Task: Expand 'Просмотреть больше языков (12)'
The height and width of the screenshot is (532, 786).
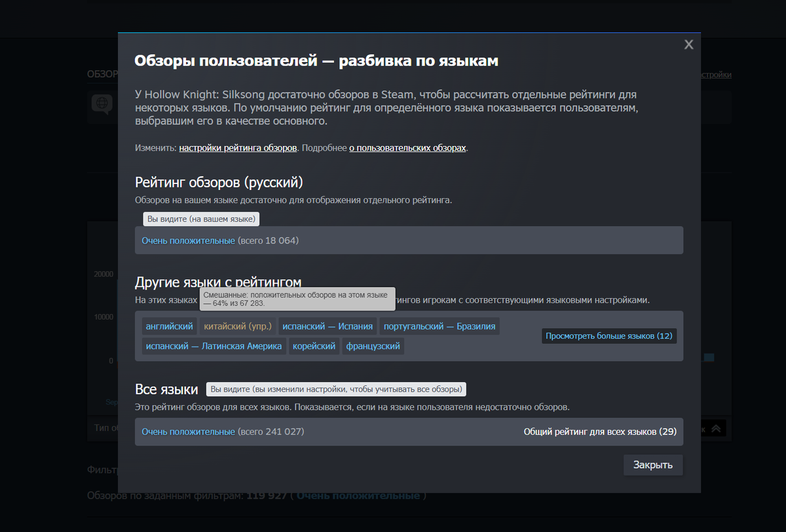Action: tap(609, 336)
